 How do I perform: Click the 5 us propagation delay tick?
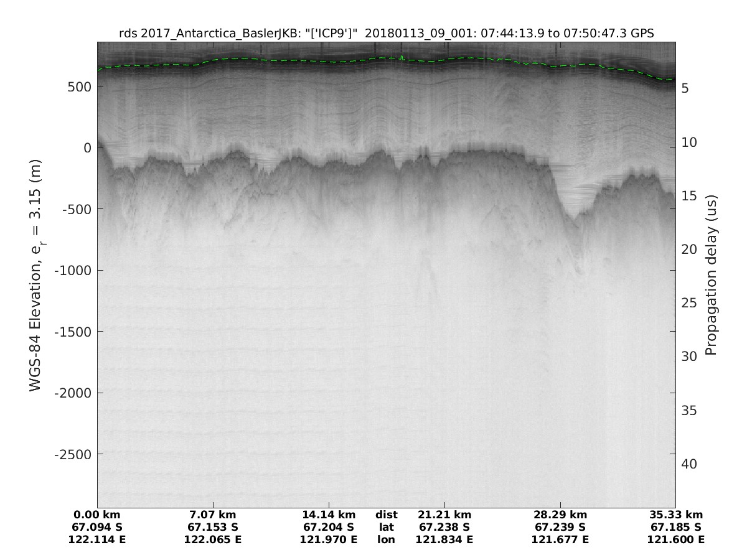[684, 88]
